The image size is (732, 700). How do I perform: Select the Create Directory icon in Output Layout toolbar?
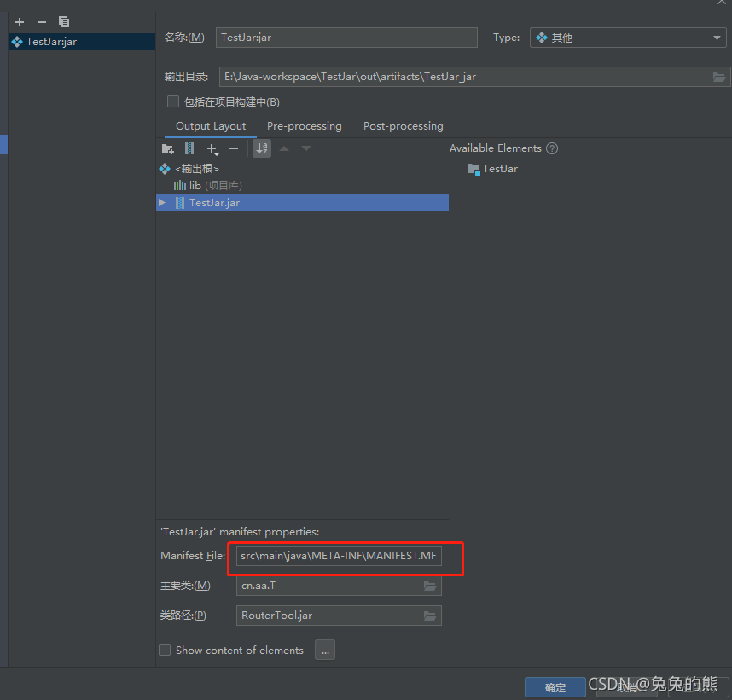click(x=168, y=148)
